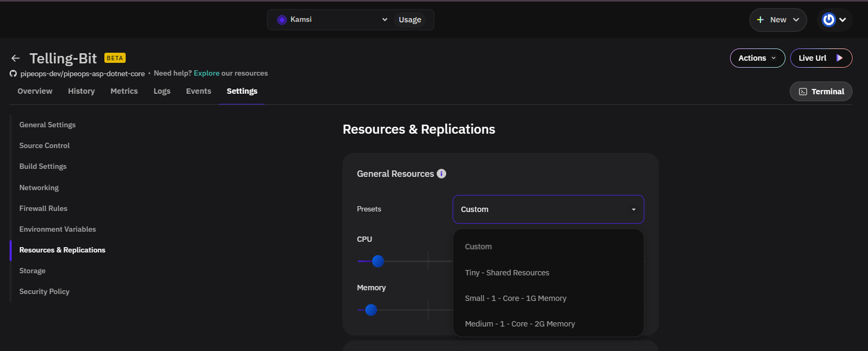
Task: Select the Settings tab
Action: (242, 91)
